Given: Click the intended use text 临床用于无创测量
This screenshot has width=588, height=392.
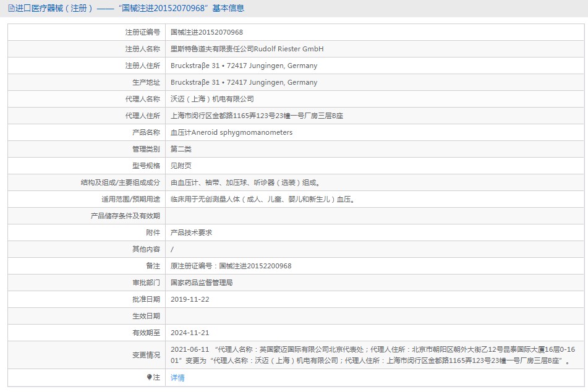Looking at the screenshot, I should tap(263, 199).
